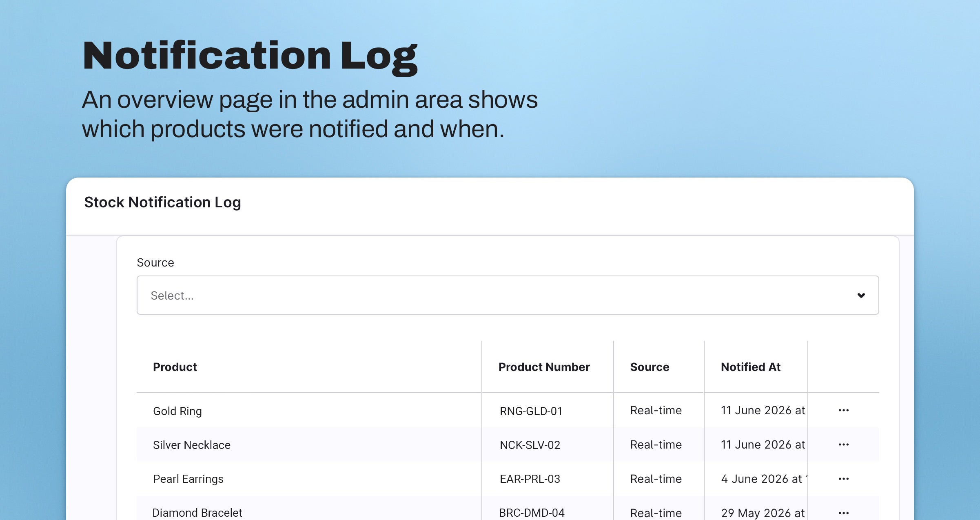Image resolution: width=980 pixels, height=520 pixels.
Task: Select the Gold Ring product cell
Action: click(177, 411)
